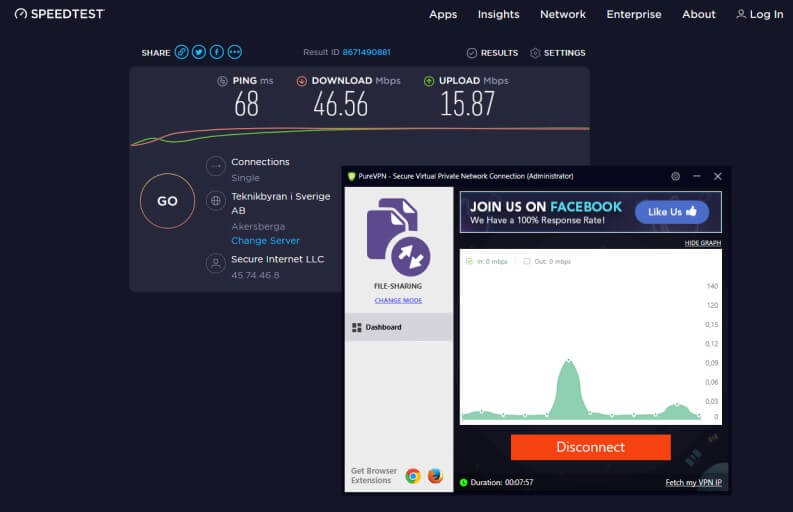This screenshot has width=793, height=512.
Task: Click CHANGE MODE link
Action: [x=399, y=301]
